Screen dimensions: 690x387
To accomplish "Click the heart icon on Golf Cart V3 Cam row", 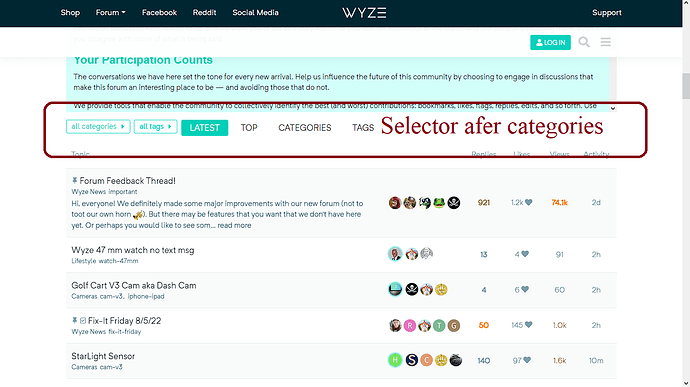I will (525, 290).
